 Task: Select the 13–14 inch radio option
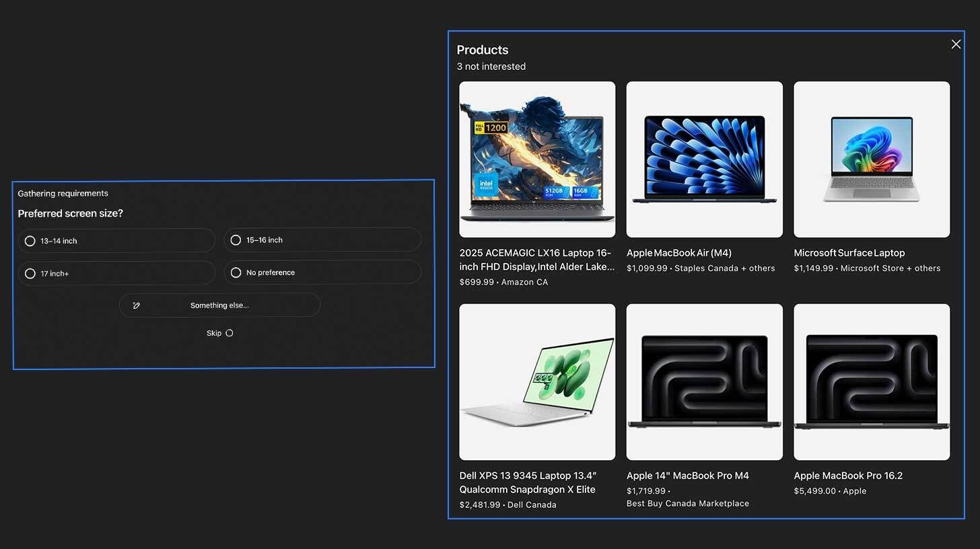(x=116, y=240)
